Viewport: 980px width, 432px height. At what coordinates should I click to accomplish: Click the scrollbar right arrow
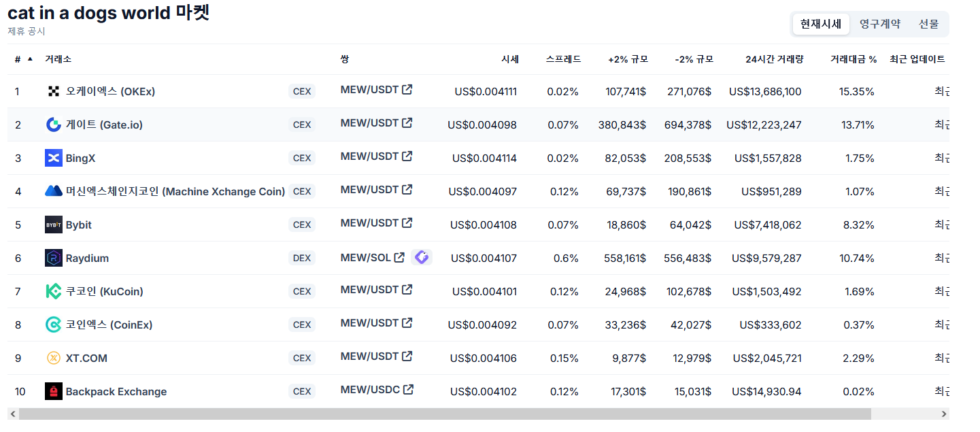point(944,414)
